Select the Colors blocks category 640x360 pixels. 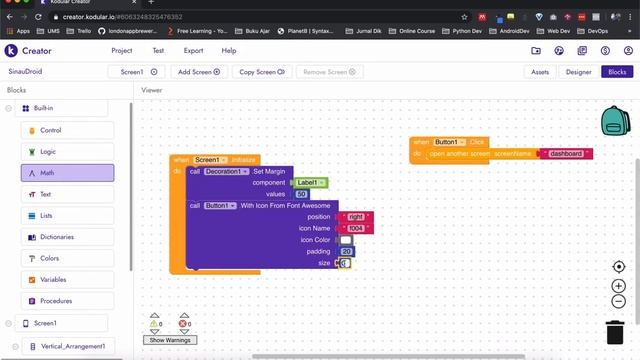[67, 258]
